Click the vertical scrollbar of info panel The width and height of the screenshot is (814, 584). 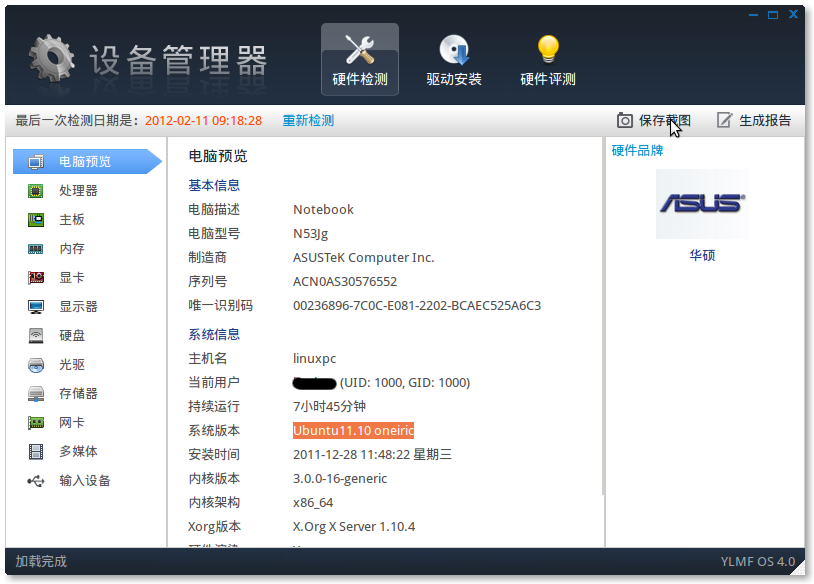603,316
